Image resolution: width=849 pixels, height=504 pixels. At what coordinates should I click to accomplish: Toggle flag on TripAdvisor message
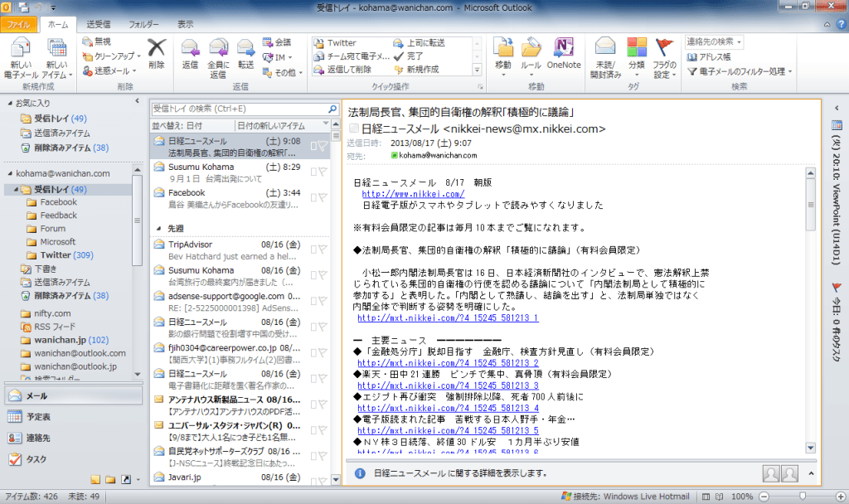point(323,249)
